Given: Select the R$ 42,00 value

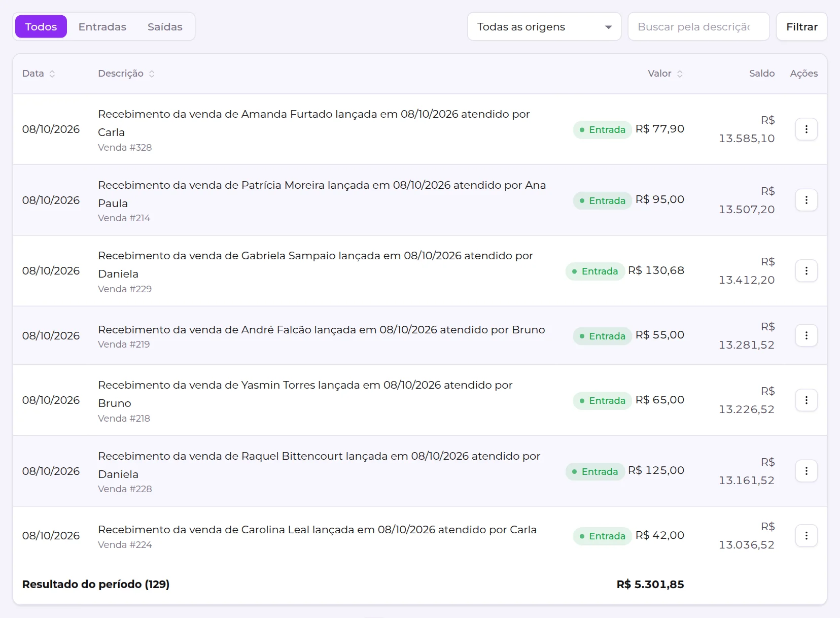Looking at the screenshot, I should click(x=659, y=535).
